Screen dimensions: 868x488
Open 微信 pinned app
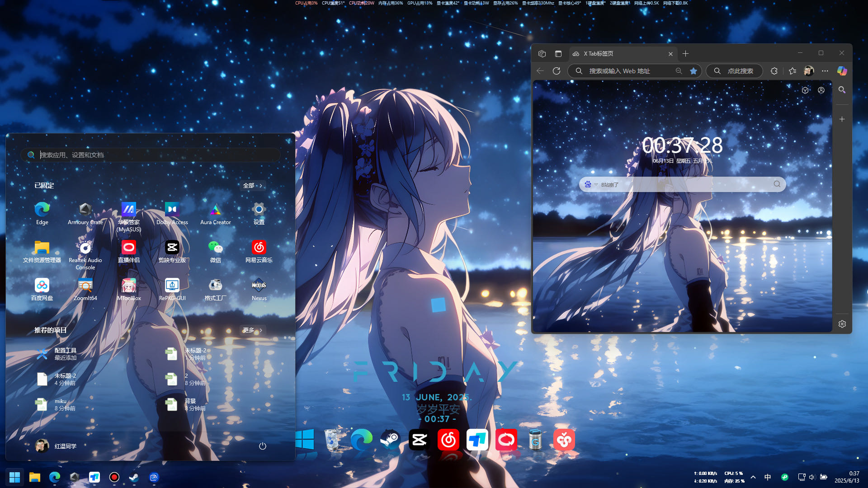click(216, 251)
